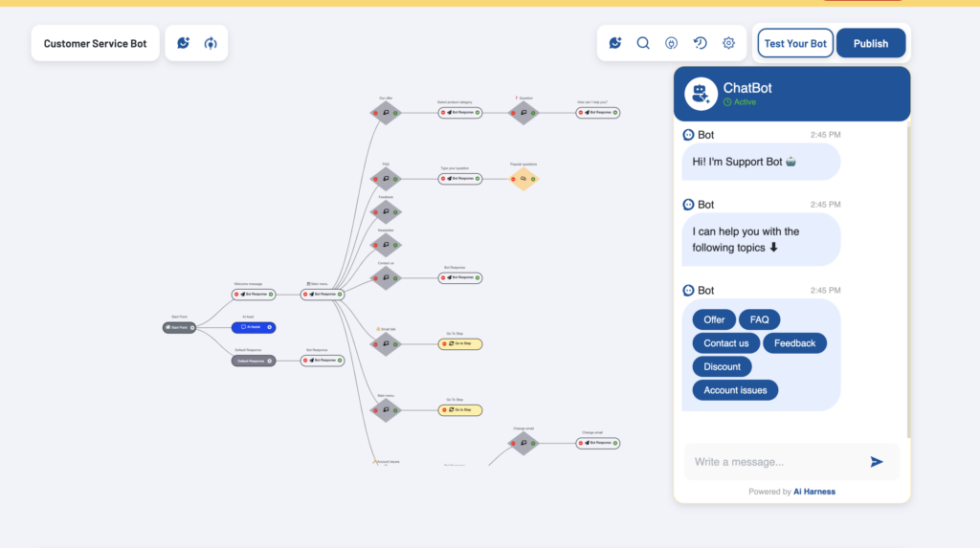Click the chat panel vertical scrollbar

pos(908,281)
